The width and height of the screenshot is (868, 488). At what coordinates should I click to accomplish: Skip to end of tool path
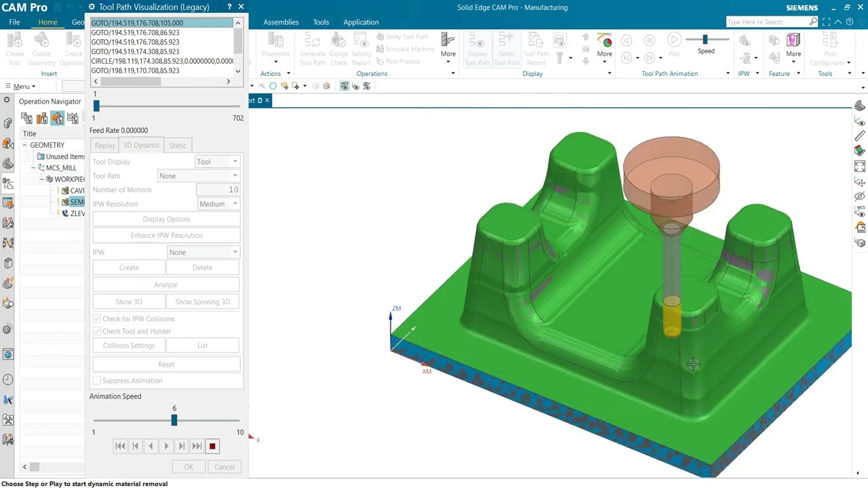coord(197,446)
